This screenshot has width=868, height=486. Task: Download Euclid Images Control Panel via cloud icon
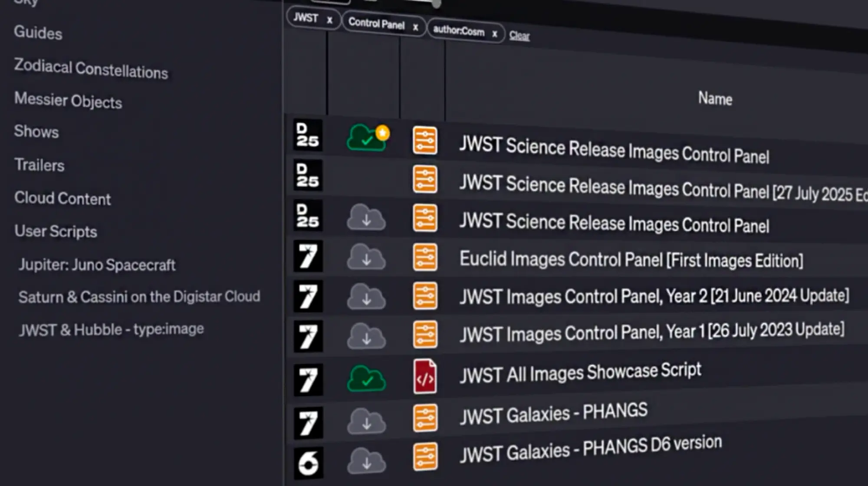[366, 257]
